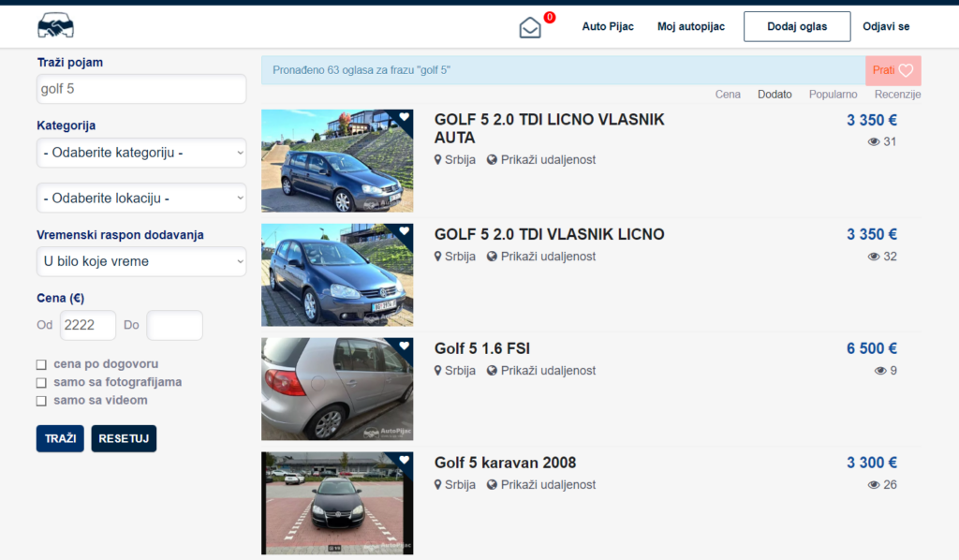Image resolution: width=959 pixels, height=560 pixels.
Task: Sort results by Recenzije
Action: point(897,95)
